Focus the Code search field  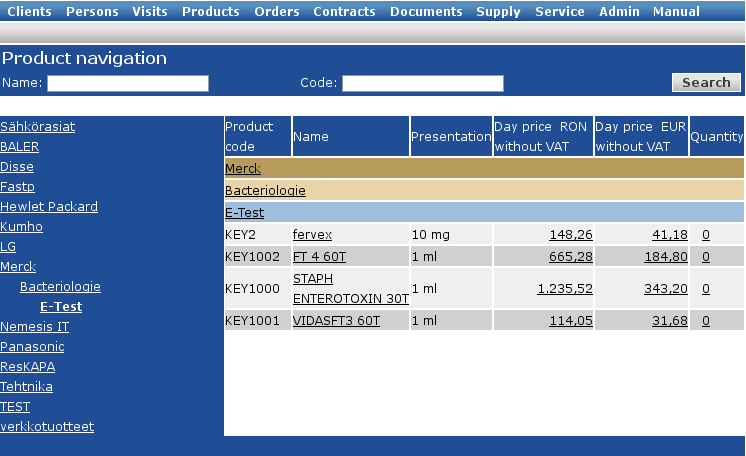coord(423,83)
